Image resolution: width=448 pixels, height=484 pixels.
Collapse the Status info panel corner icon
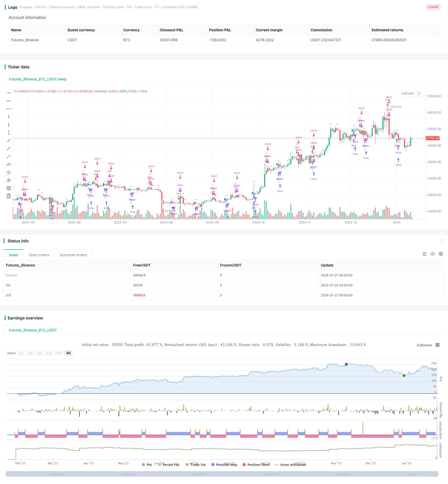tap(442, 241)
